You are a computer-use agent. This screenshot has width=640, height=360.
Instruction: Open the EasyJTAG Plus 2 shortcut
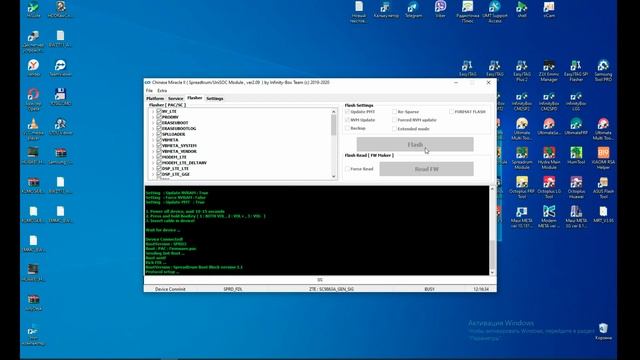[x=522, y=71]
